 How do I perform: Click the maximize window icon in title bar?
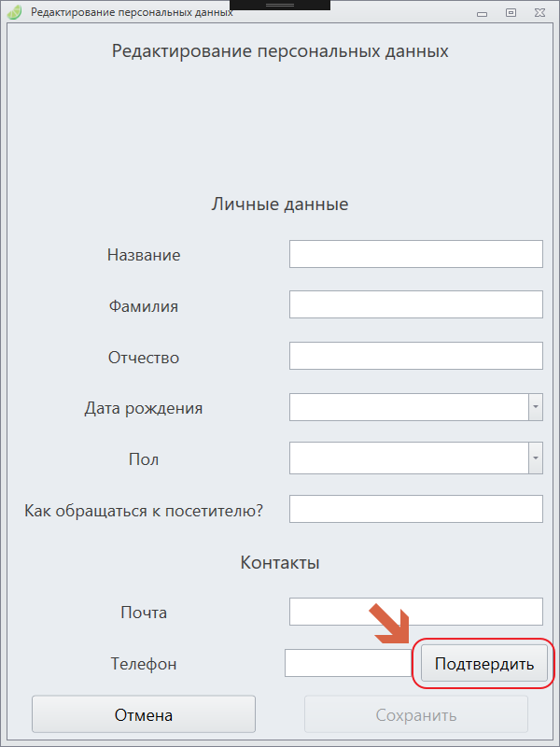tap(511, 12)
